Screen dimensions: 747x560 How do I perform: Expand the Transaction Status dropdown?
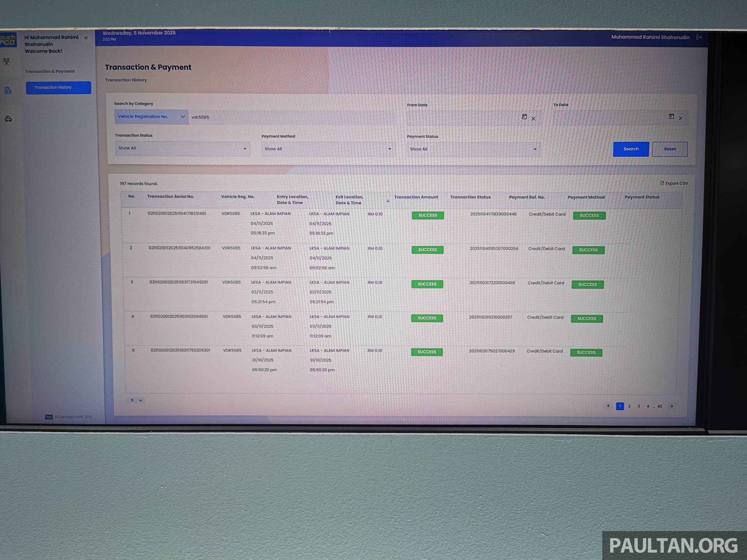point(182,148)
